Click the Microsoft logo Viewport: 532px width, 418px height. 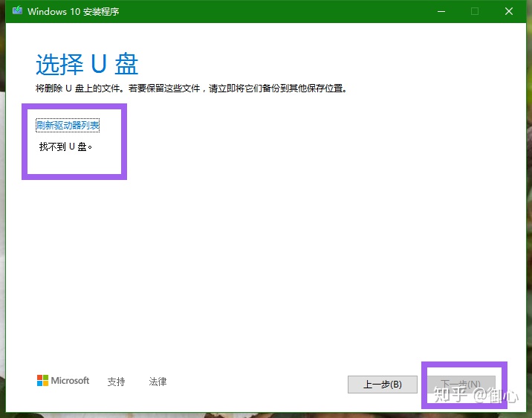coord(63,381)
